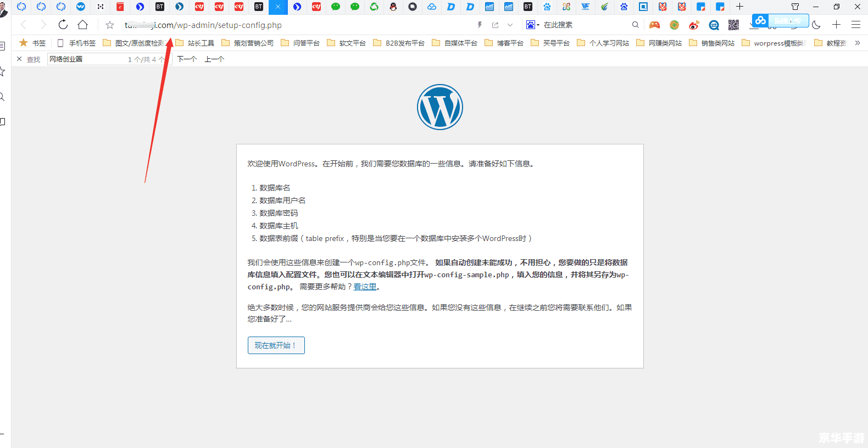The height and width of the screenshot is (448, 868).
Task: Switch to the QQ penguin tab
Action: pyautogui.click(x=393, y=7)
